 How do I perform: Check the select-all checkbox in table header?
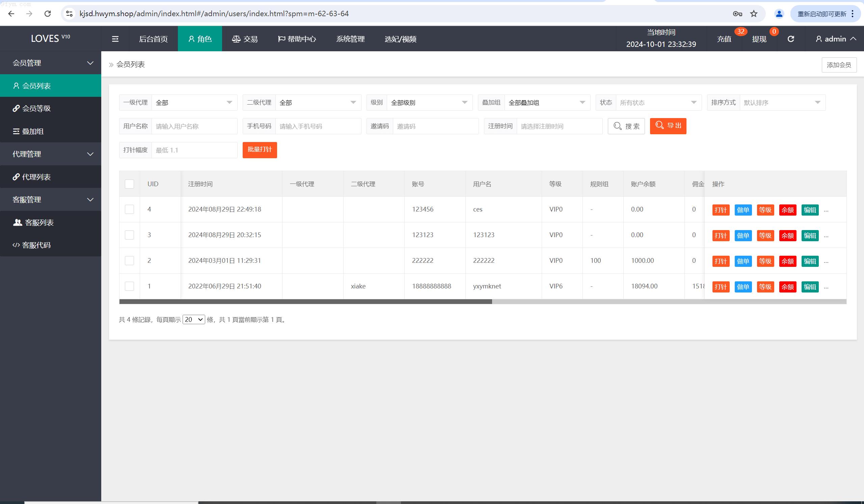(129, 184)
